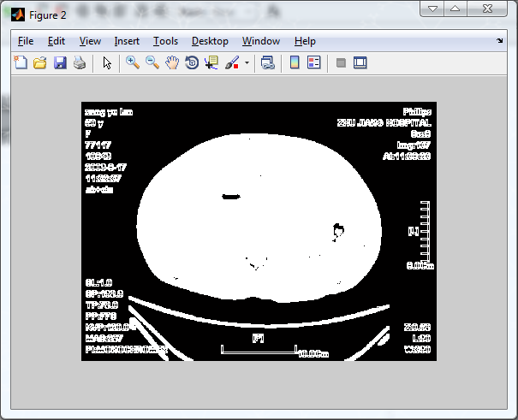Open the Help menu

[x=305, y=41]
